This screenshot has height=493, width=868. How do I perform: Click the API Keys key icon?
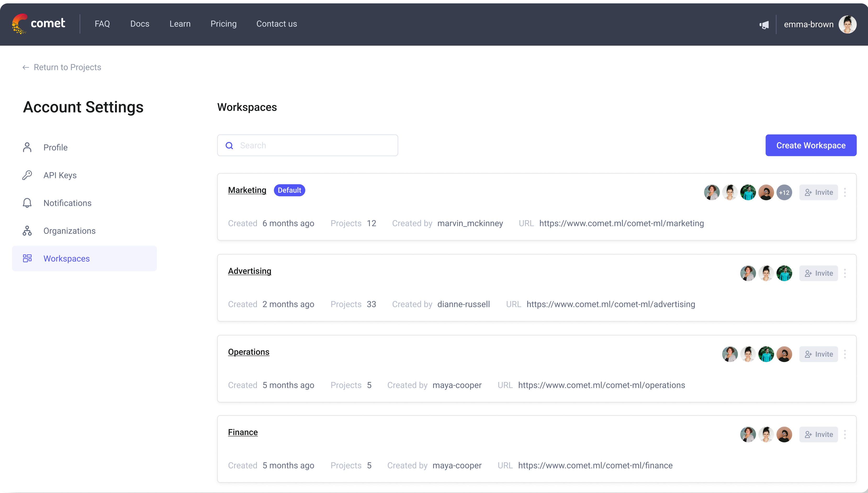tap(27, 175)
